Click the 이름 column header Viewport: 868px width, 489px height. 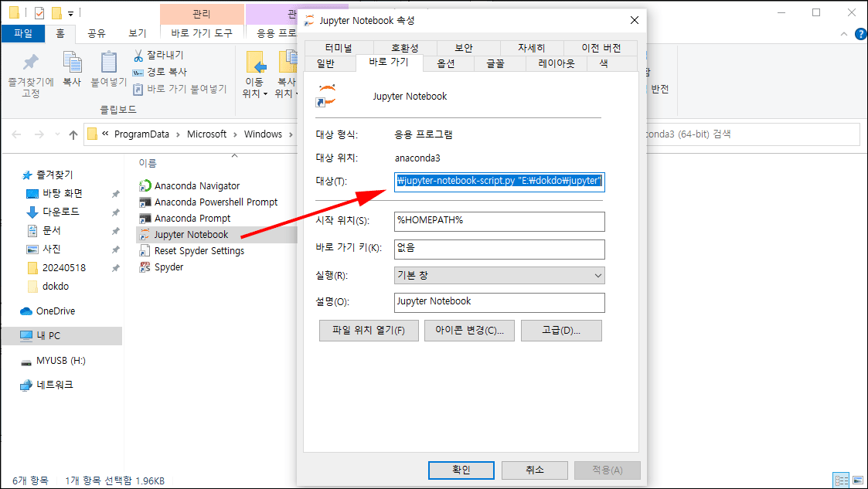(148, 163)
